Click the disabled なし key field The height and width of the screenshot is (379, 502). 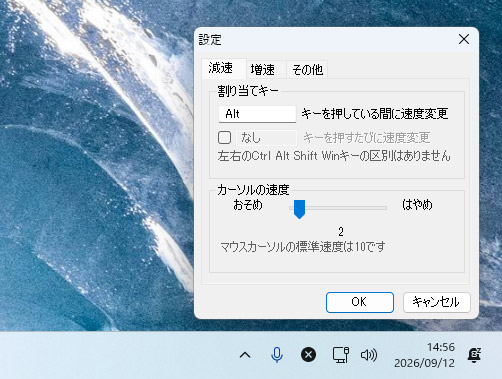266,138
